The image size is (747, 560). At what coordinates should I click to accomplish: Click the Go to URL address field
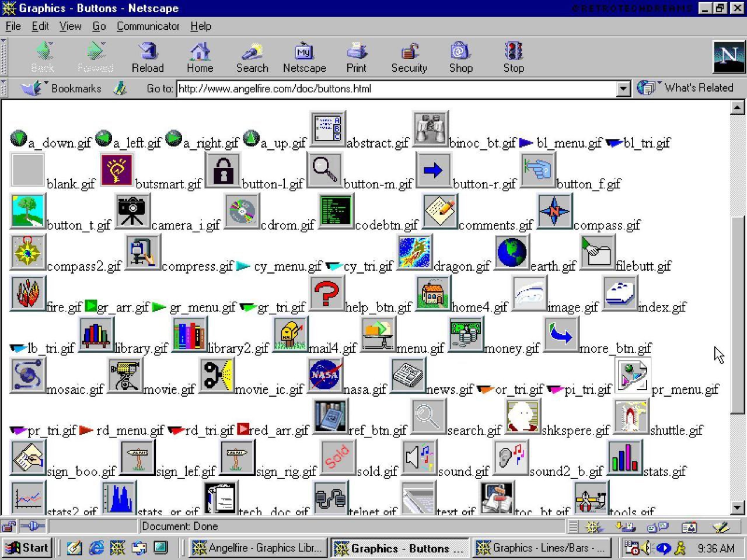coord(396,89)
